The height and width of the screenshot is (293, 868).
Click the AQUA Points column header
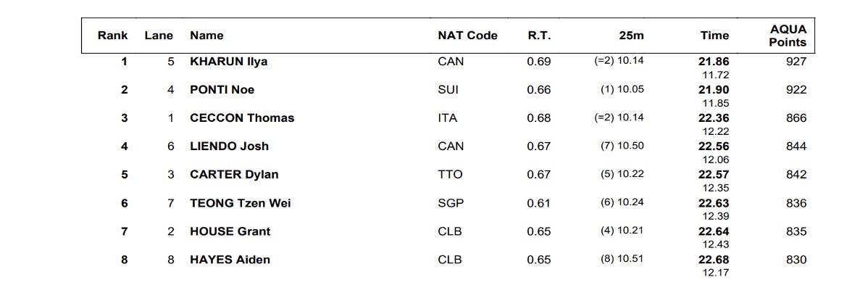coord(788,36)
